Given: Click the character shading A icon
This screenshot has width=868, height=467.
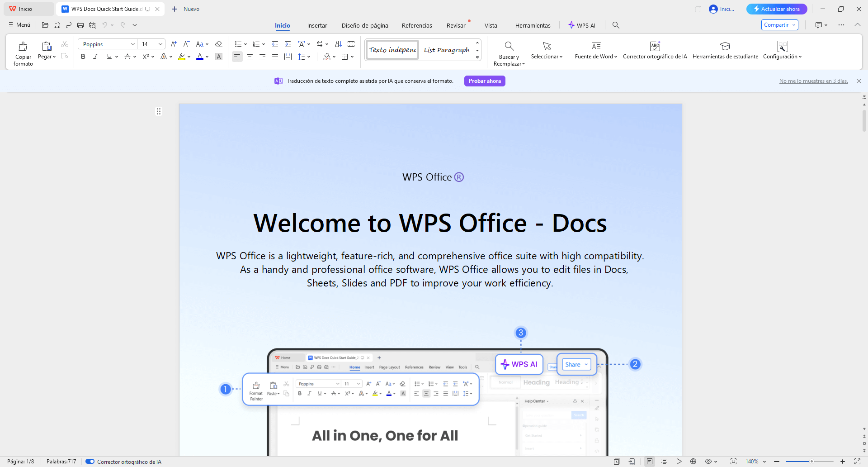Looking at the screenshot, I should (x=219, y=57).
